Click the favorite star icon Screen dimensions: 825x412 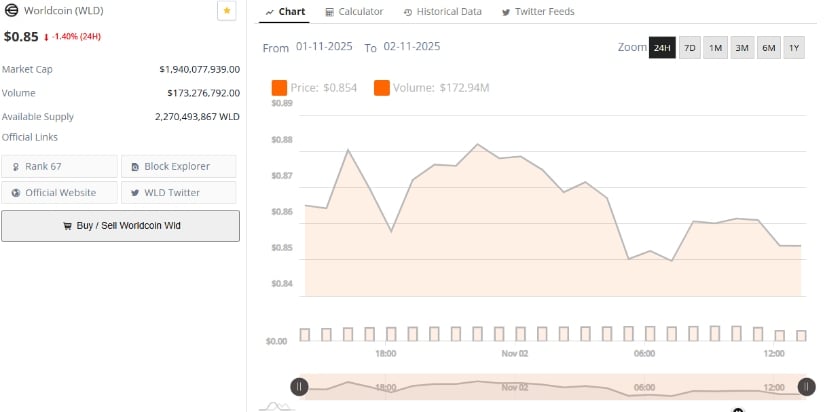[x=227, y=11]
